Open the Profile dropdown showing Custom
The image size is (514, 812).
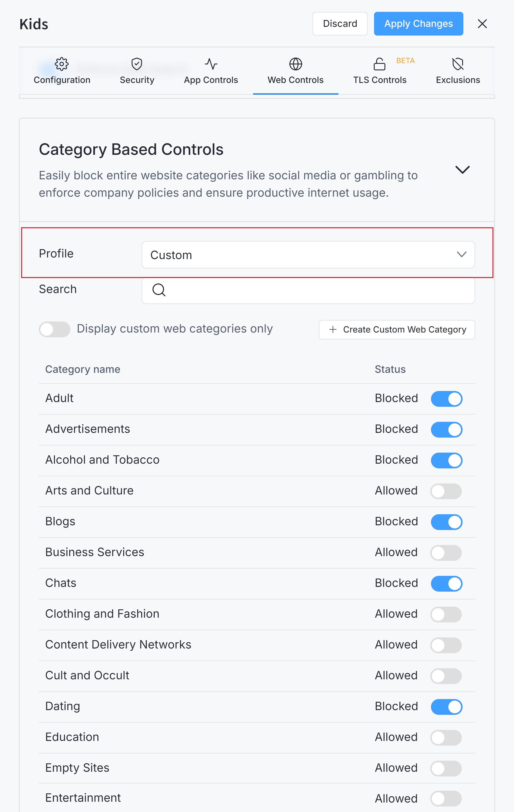pyautogui.click(x=308, y=255)
